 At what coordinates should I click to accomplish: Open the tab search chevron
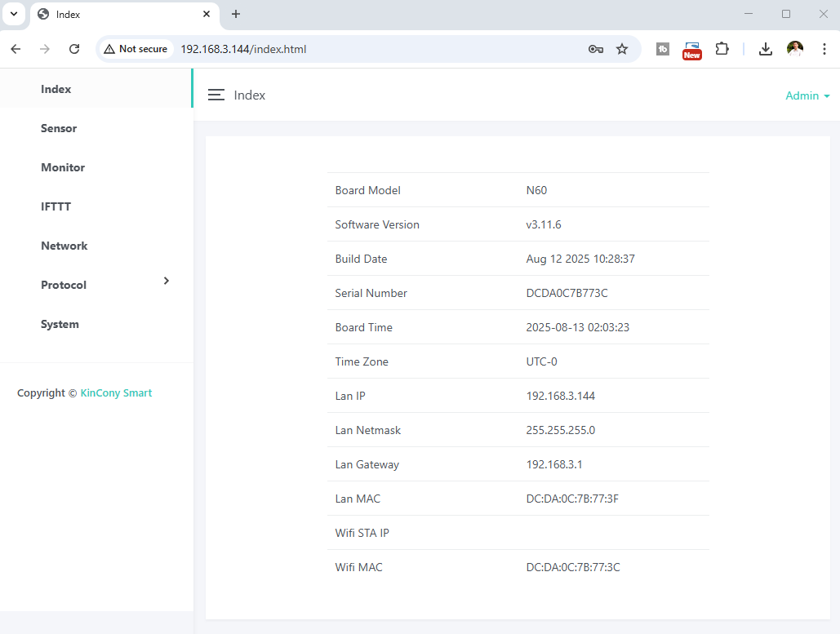coord(13,14)
